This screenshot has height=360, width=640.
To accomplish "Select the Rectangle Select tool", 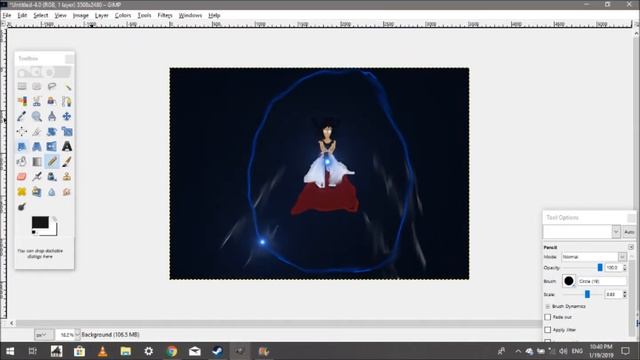I will tap(22, 86).
